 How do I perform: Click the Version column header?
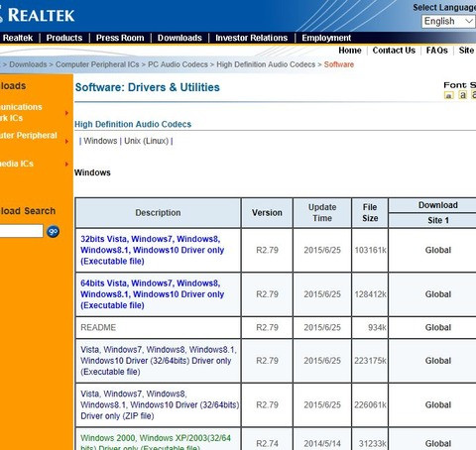[x=267, y=213]
